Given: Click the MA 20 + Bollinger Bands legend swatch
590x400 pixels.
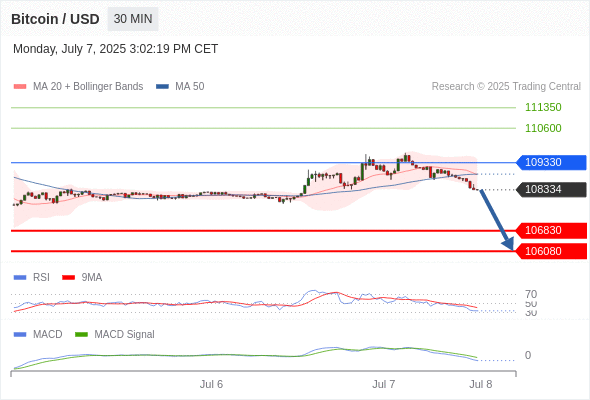Looking at the screenshot, I should tap(20, 87).
